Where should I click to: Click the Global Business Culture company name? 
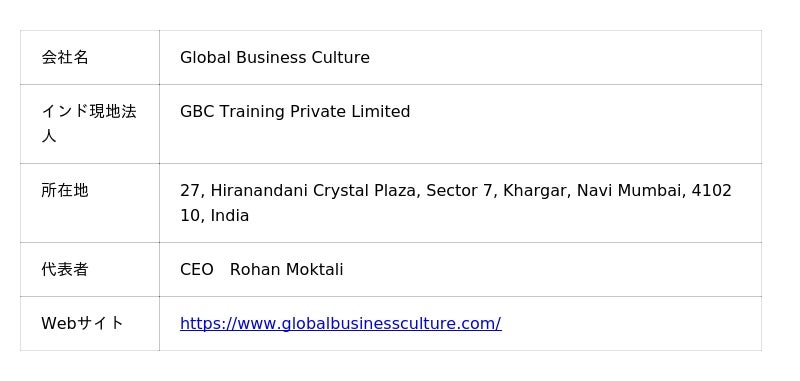coord(275,58)
